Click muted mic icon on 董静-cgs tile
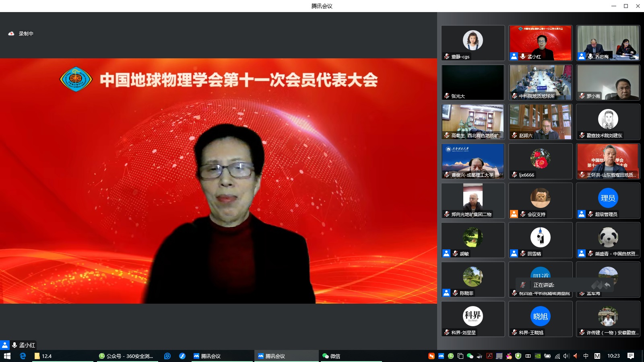The image size is (644, 362). 447,56
